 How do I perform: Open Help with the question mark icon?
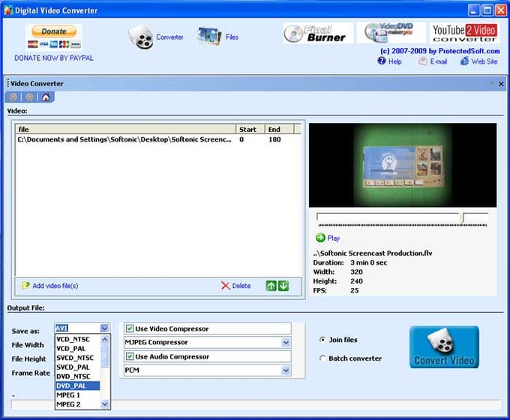382,61
